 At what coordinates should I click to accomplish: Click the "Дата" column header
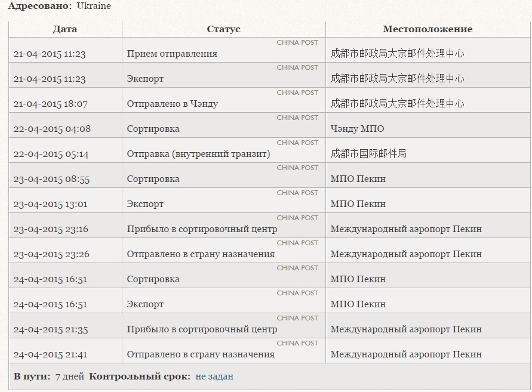coord(65,29)
